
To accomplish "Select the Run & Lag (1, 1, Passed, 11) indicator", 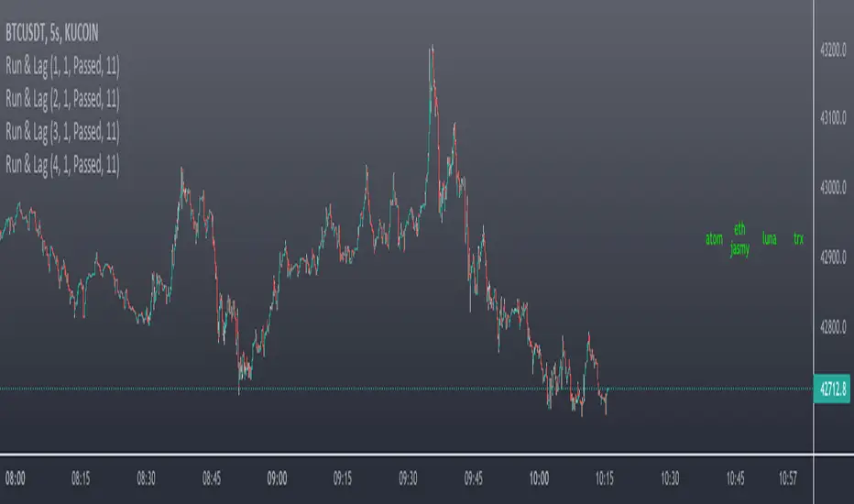I will point(62,67).
